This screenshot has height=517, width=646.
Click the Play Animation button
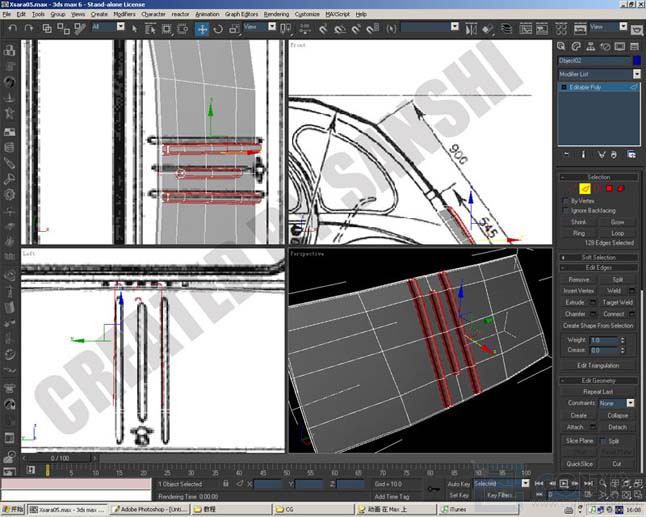coord(564,483)
